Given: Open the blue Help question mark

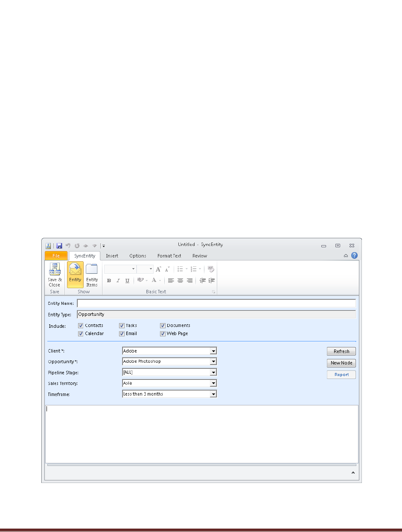Looking at the screenshot, I should tap(354, 256).
